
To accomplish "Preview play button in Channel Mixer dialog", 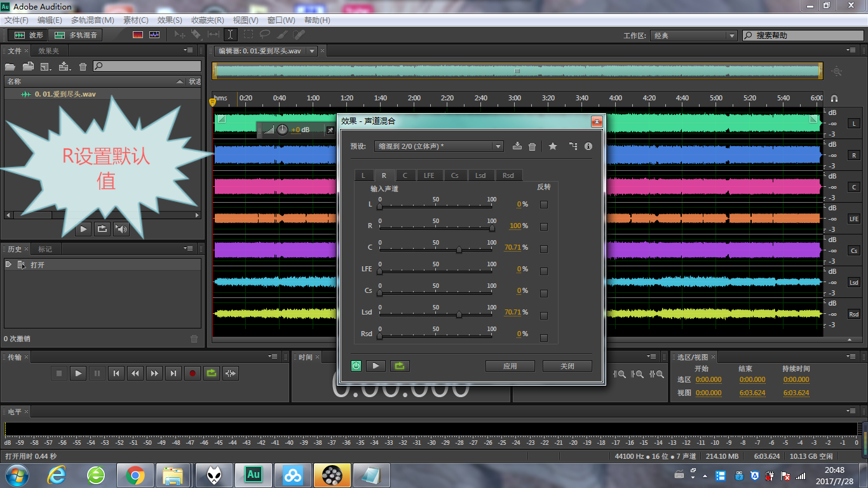I will click(376, 366).
